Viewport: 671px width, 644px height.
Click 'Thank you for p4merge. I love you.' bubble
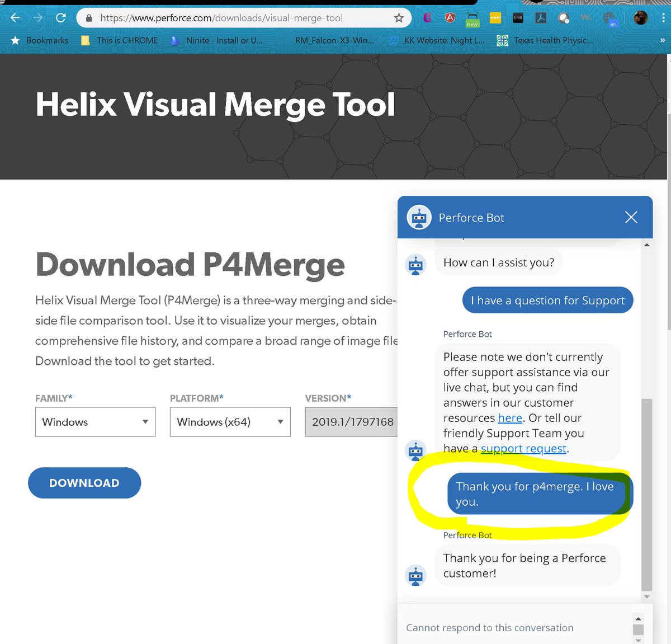pos(539,494)
